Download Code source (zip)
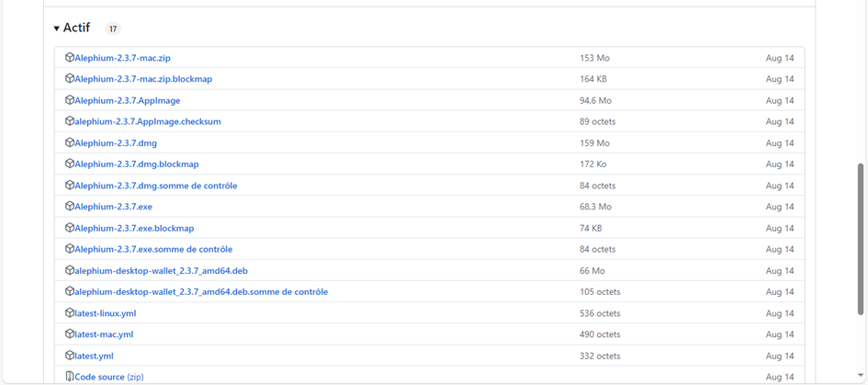The width and height of the screenshot is (868, 385). pyautogui.click(x=109, y=377)
